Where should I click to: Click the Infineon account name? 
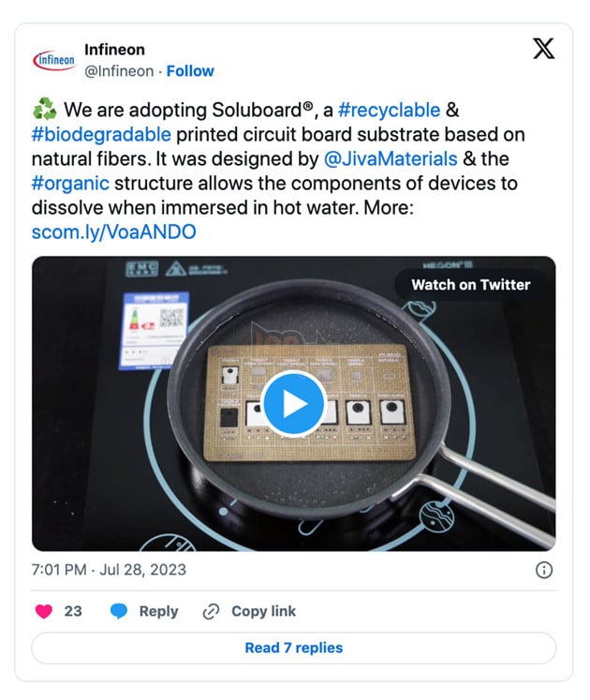[114, 50]
